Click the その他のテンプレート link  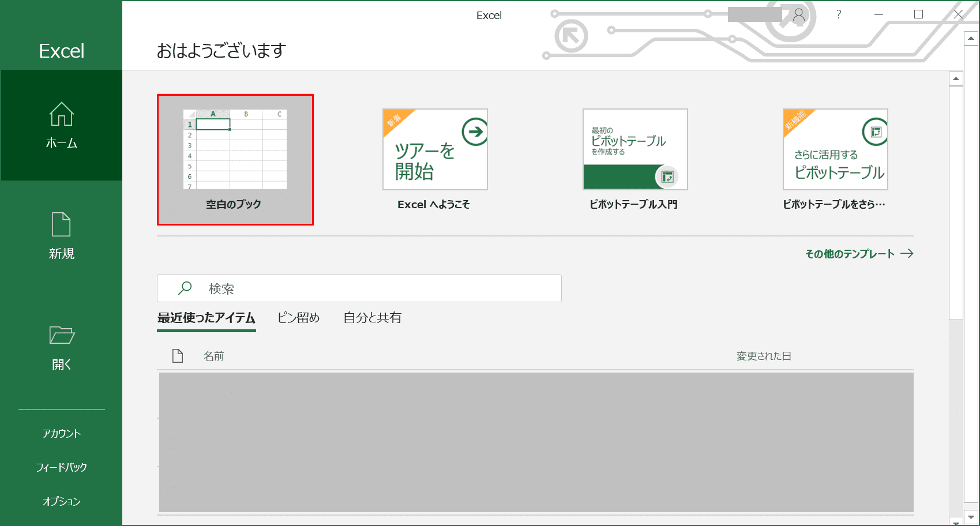859,254
